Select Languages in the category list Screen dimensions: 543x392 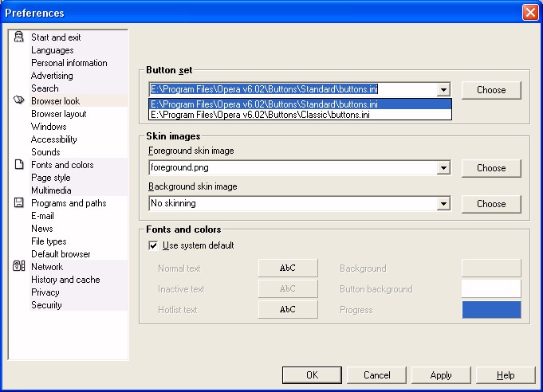(x=52, y=50)
